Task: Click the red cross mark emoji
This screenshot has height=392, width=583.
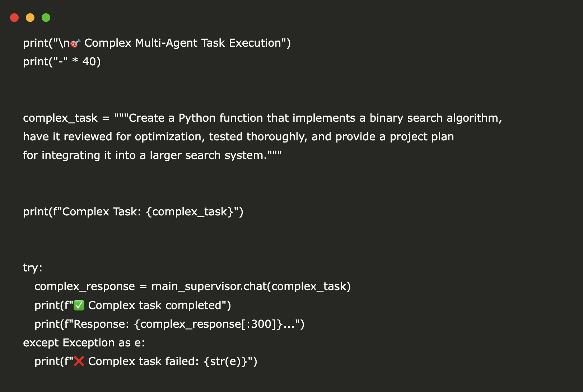Action: (79, 361)
